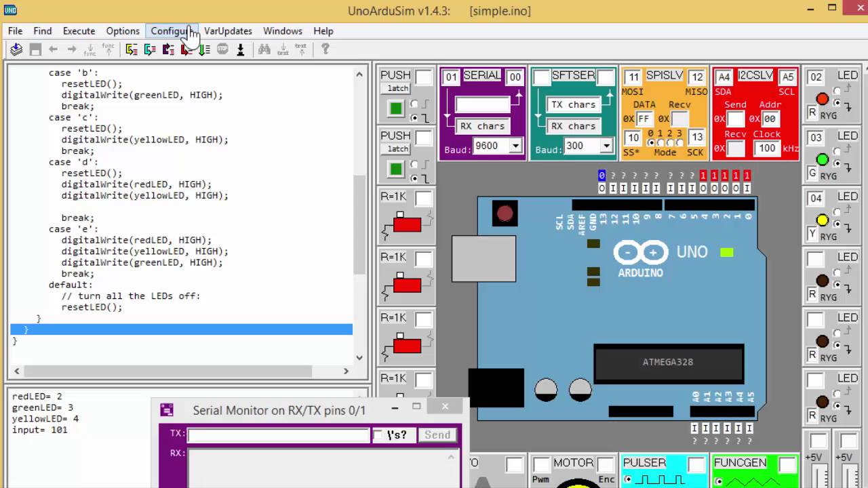Select rising-edge radio on first PUSH
Viewport: 868px width, 488px height.
[414, 104]
